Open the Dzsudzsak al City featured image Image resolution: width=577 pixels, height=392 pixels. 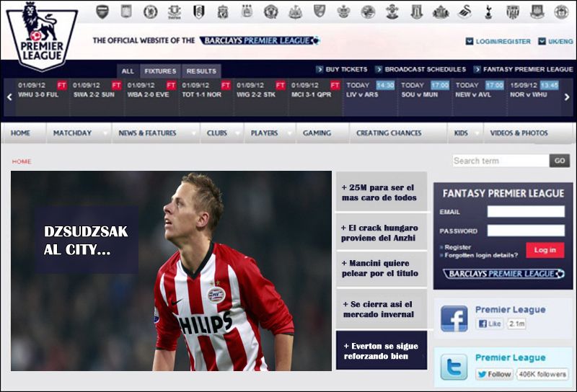tap(171, 271)
